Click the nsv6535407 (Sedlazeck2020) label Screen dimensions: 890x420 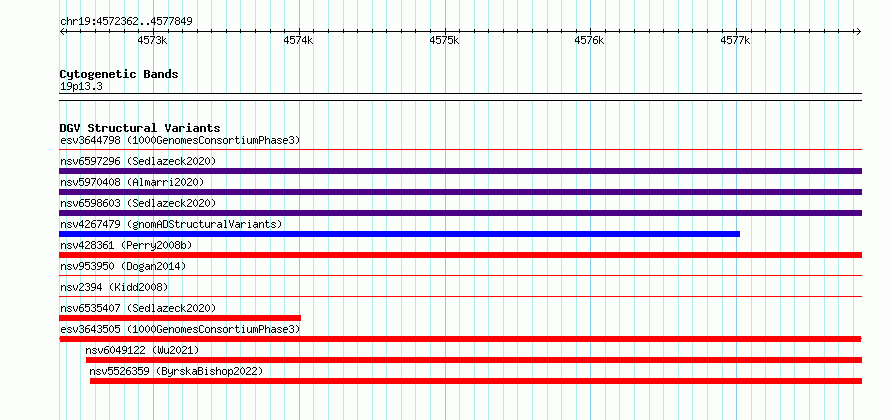pos(138,308)
